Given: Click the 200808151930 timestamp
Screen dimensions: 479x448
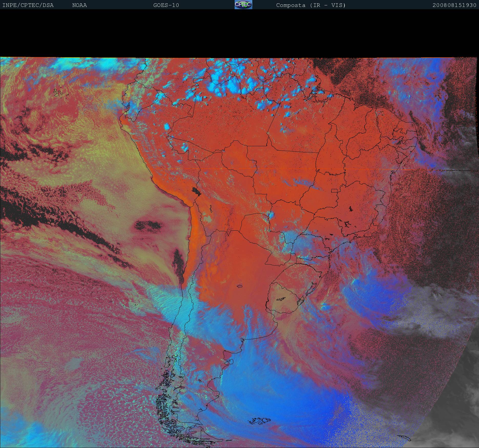Looking at the screenshot, I should pyautogui.click(x=454, y=5).
